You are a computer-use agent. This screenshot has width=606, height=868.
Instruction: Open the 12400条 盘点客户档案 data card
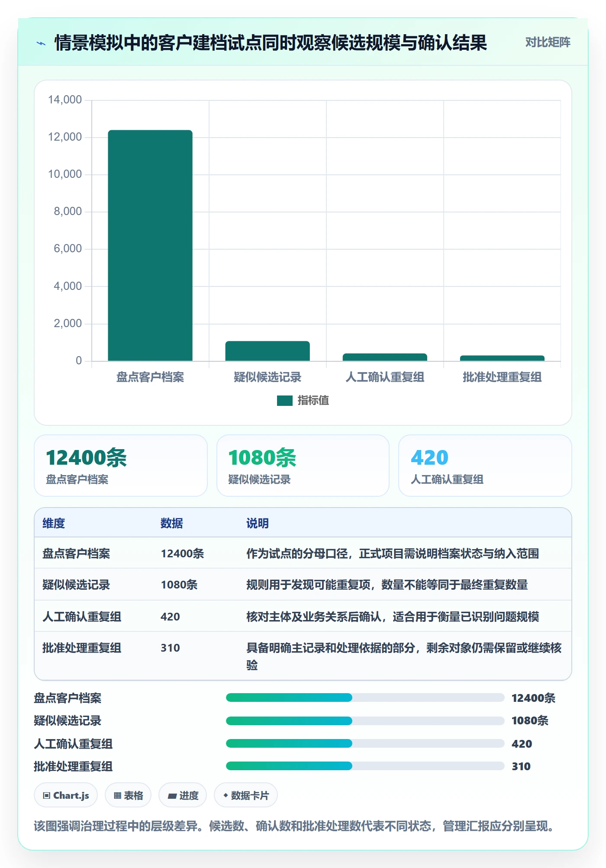point(121,466)
